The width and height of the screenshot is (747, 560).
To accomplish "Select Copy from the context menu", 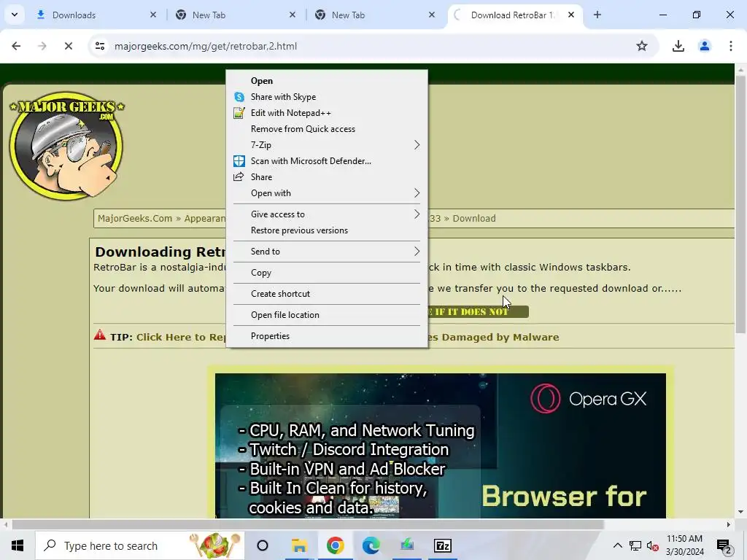I will (x=327, y=273).
